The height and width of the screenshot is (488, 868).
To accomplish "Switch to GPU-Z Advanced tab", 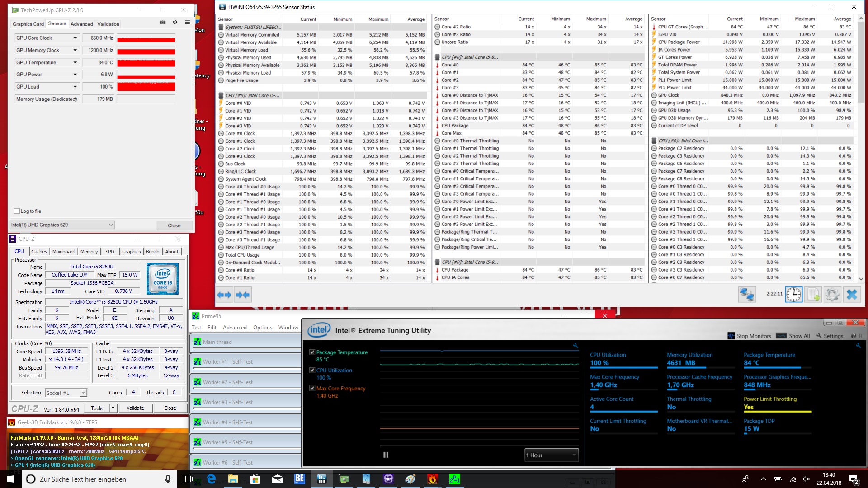I will pos(81,24).
